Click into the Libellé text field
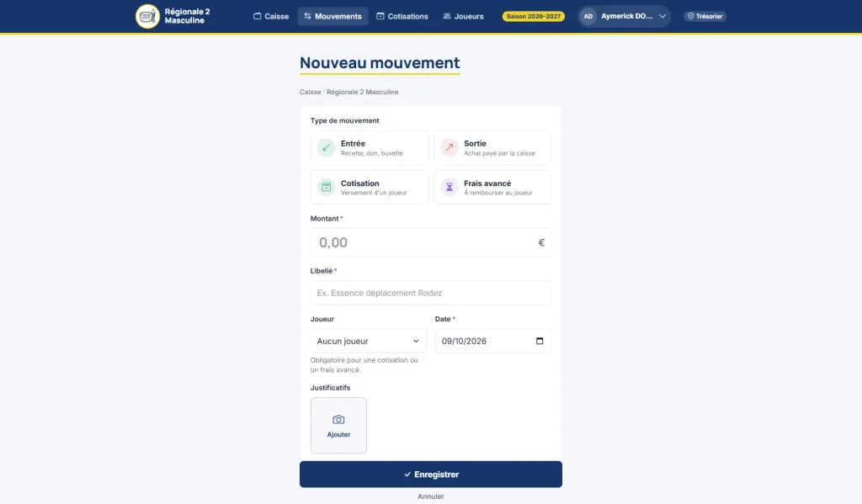 tap(430, 293)
